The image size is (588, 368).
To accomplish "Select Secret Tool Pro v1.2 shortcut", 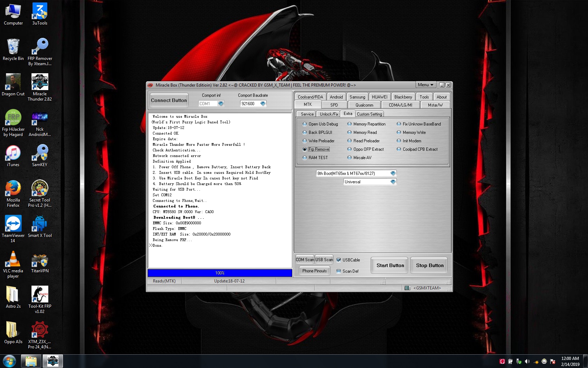I will coord(40,194).
